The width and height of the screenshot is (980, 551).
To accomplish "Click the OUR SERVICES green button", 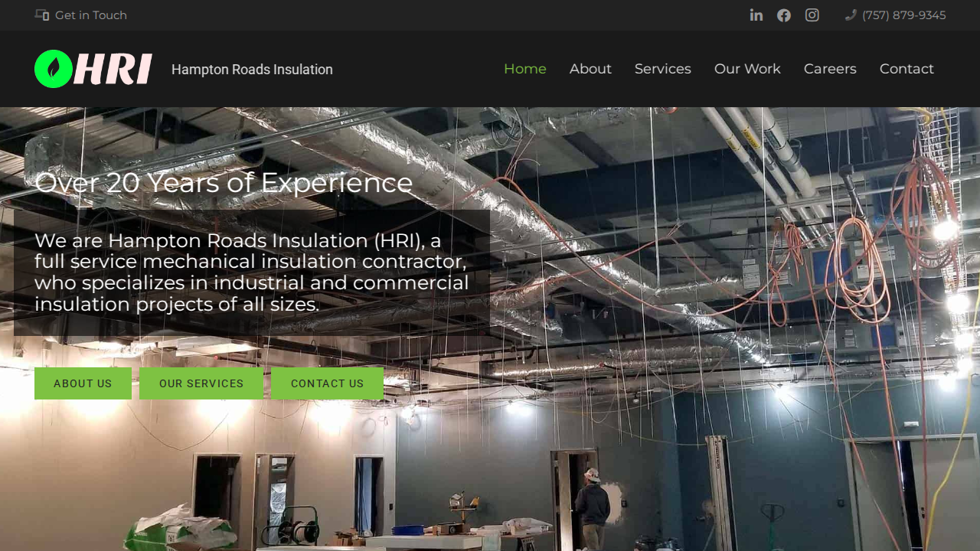I will [x=201, y=383].
